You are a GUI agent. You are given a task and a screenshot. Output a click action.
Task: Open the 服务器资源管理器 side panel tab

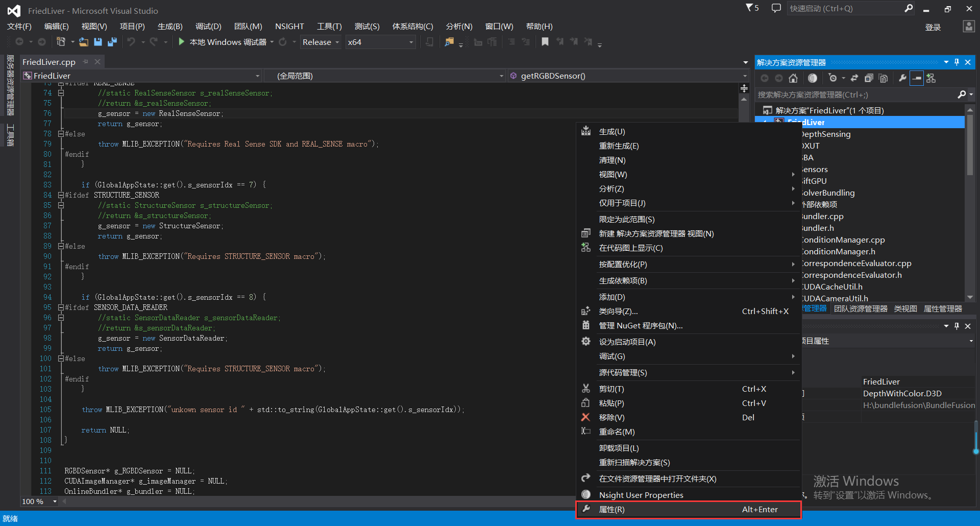click(x=10, y=86)
